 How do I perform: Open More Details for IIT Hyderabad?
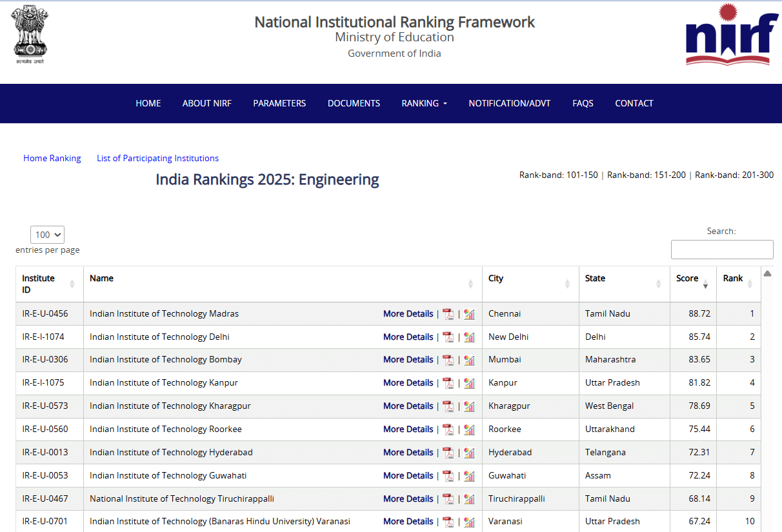click(408, 452)
